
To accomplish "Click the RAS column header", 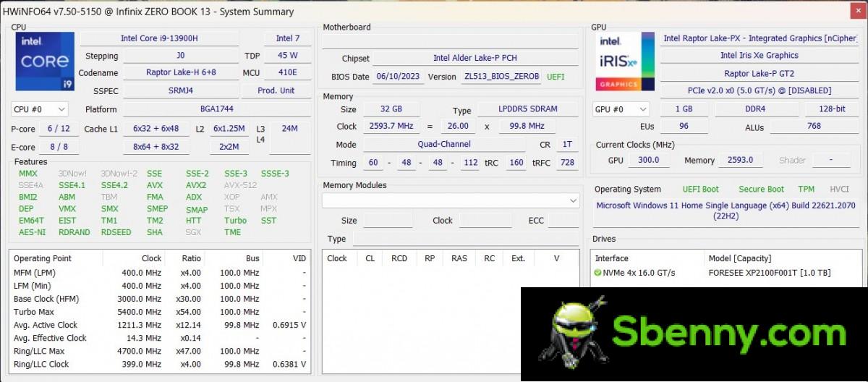I will [x=459, y=258].
